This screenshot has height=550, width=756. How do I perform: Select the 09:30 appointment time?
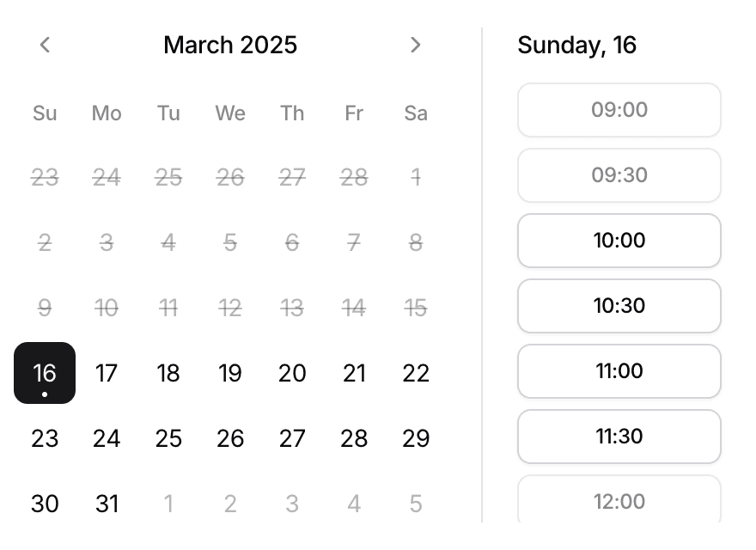[x=619, y=175]
